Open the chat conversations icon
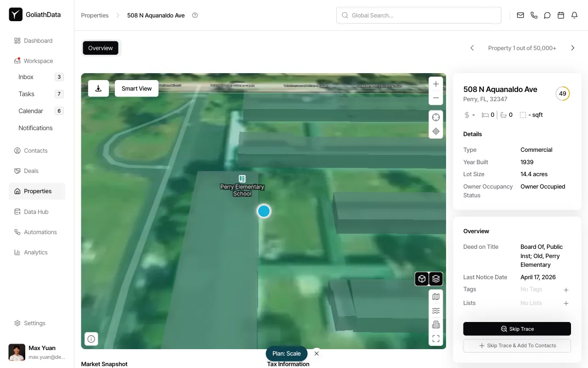 click(x=547, y=15)
